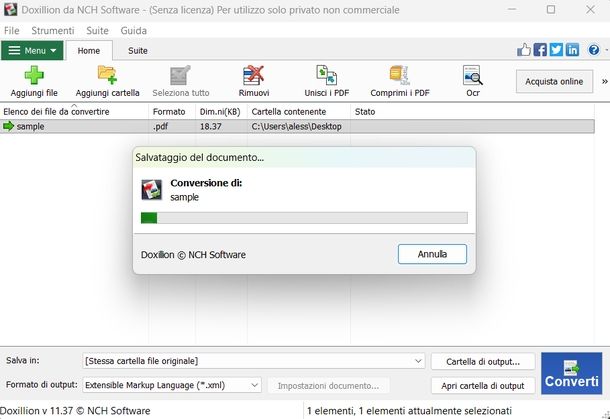Click the Impostazioni documento... button

click(328, 386)
